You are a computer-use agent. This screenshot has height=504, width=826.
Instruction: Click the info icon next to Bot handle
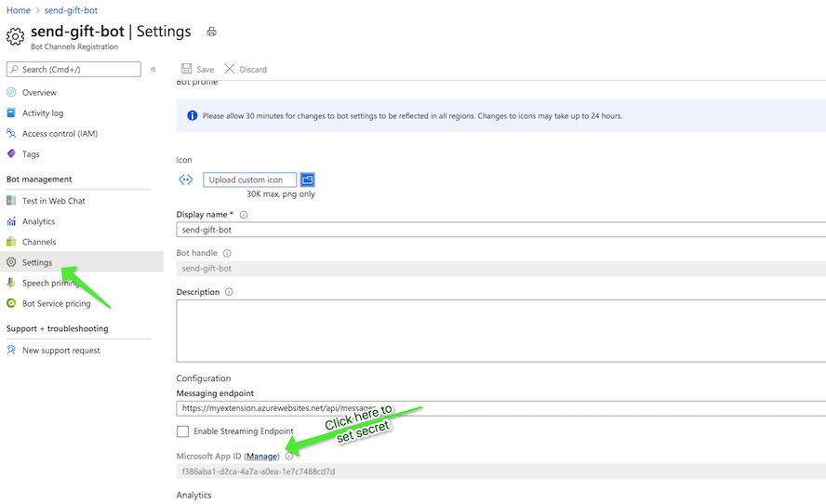(227, 253)
